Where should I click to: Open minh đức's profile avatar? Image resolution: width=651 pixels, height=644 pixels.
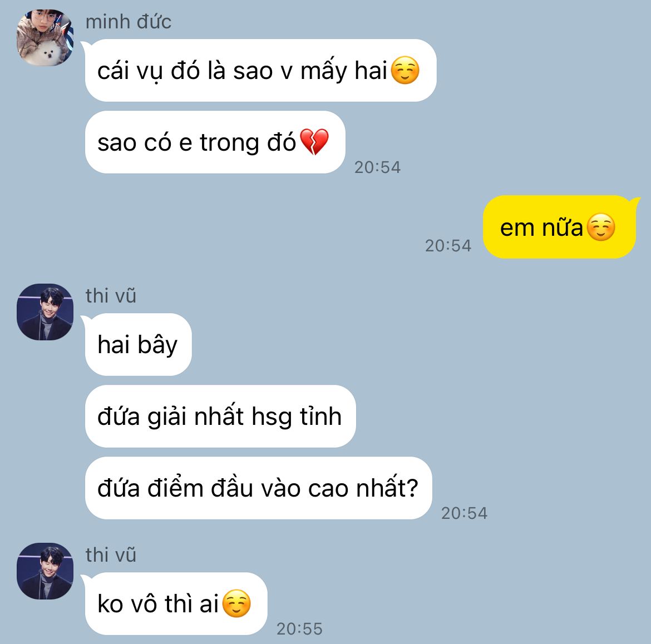pyautogui.click(x=45, y=38)
